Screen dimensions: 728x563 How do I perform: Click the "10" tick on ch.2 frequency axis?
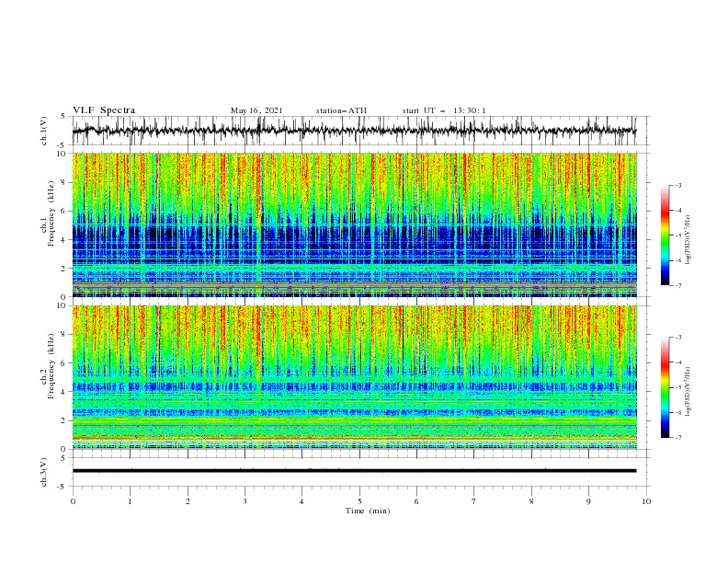[63, 305]
